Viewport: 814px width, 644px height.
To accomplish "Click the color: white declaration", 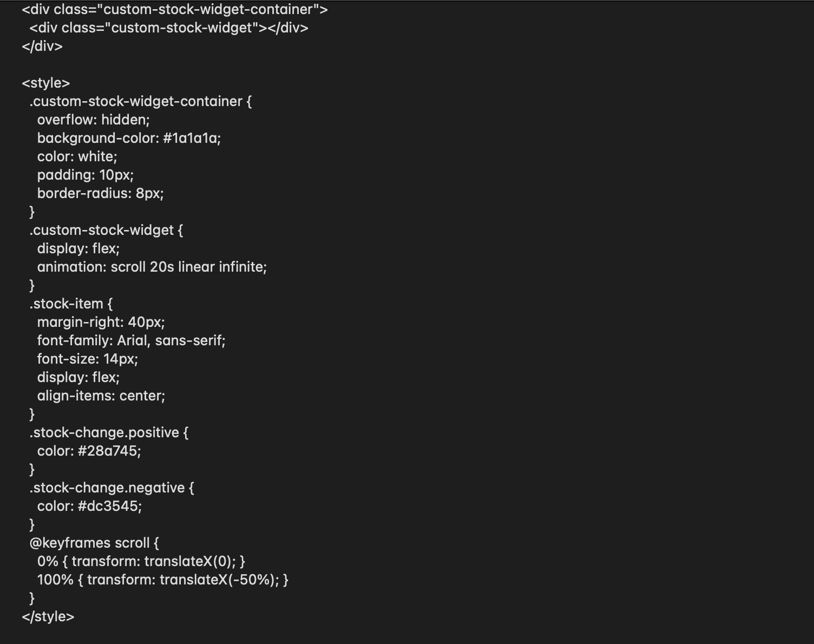I will coord(77,156).
